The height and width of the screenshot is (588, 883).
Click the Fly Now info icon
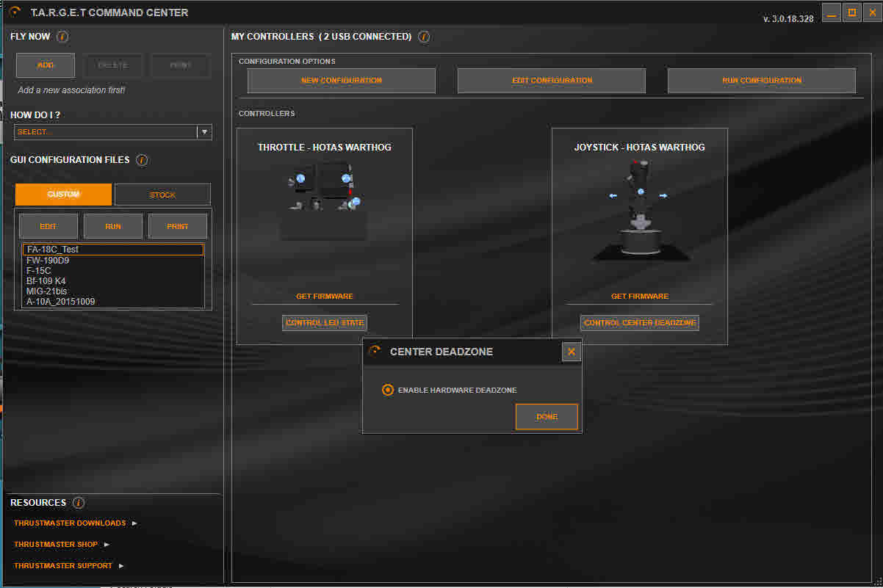tap(62, 37)
